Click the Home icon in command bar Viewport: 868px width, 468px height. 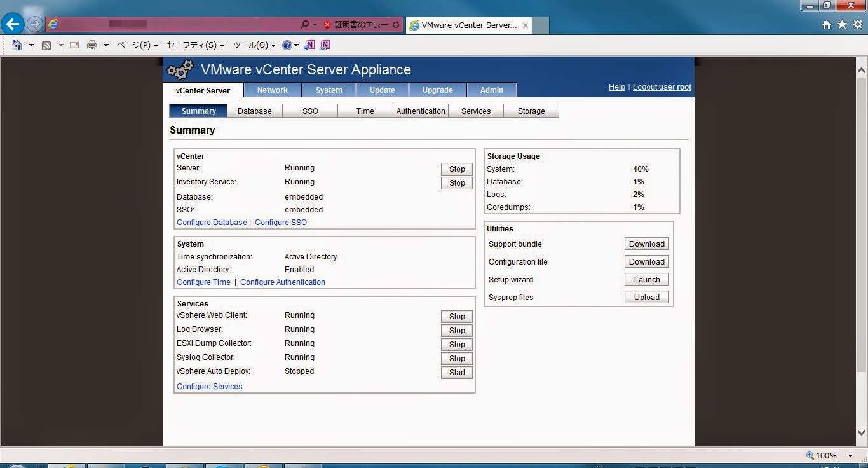17,45
